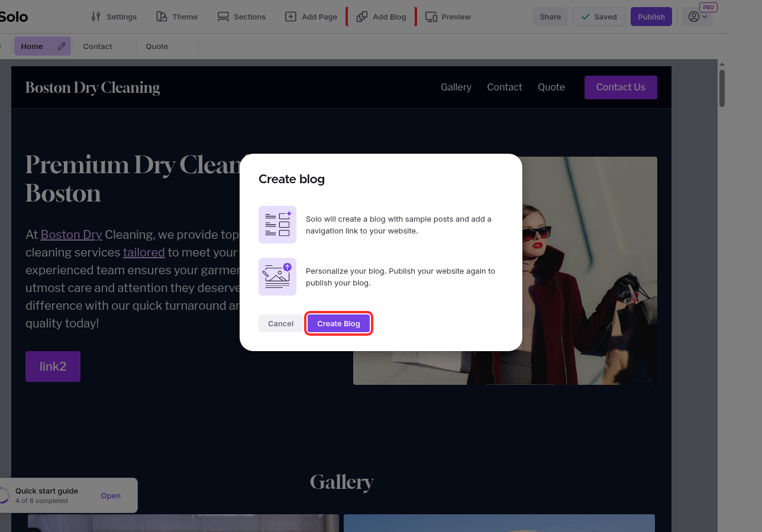Click the Share button
The image size is (762, 532).
coord(550,17)
